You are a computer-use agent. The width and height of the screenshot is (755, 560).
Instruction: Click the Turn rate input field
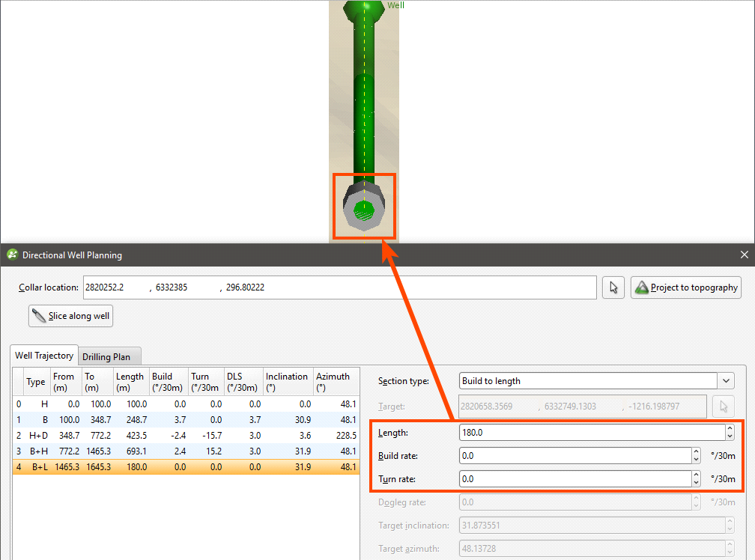pos(574,479)
